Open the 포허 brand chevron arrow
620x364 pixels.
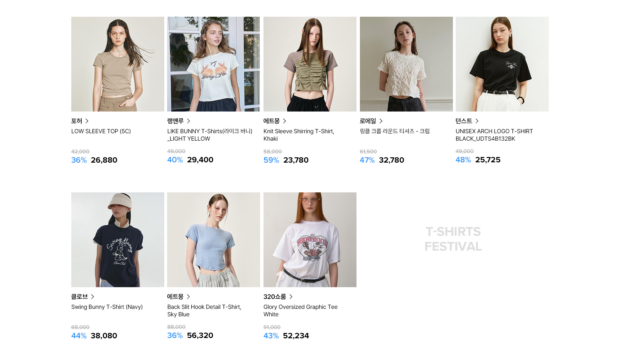(x=87, y=121)
